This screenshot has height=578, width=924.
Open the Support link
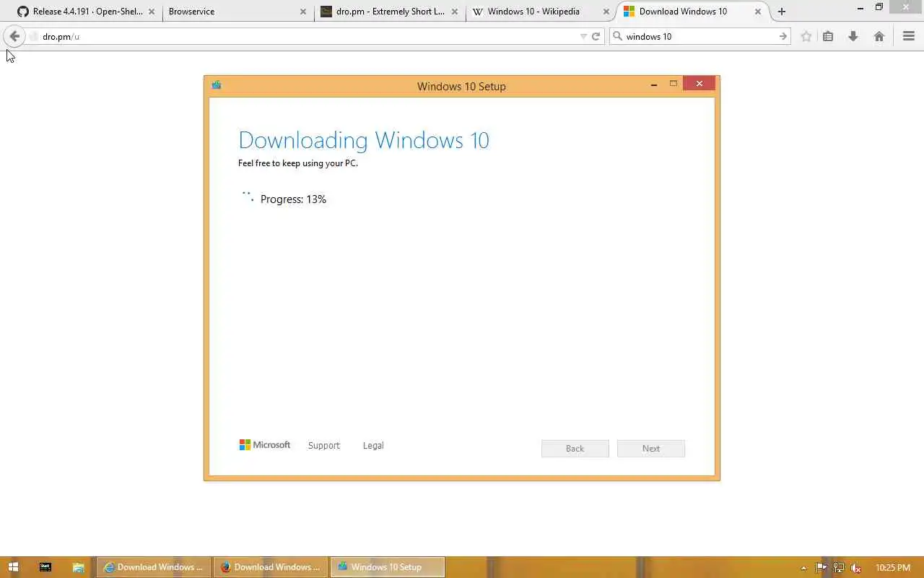(x=323, y=446)
